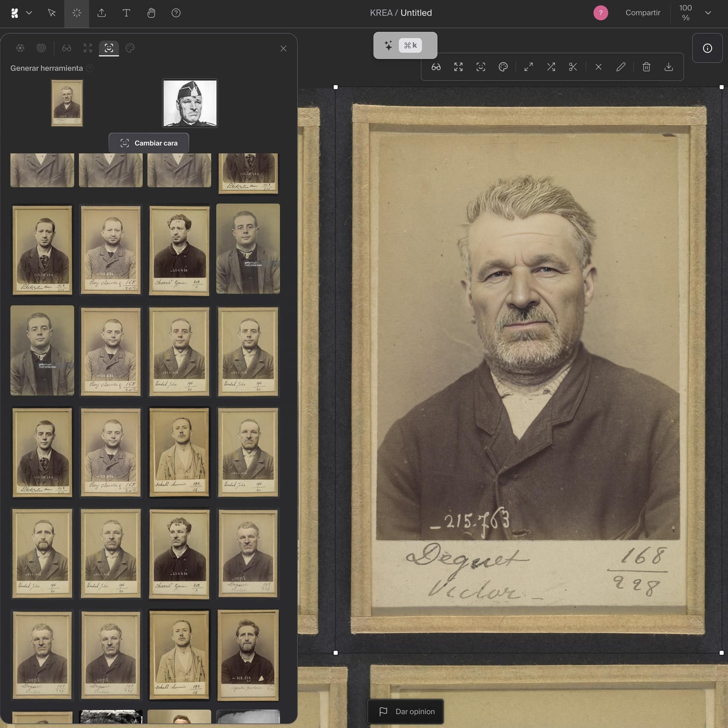The height and width of the screenshot is (728, 728).
Task: Open the help question mark icon
Action: coord(176,13)
